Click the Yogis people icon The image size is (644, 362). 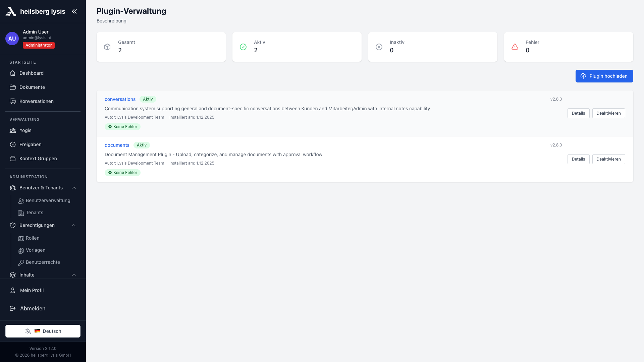point(13,130)
